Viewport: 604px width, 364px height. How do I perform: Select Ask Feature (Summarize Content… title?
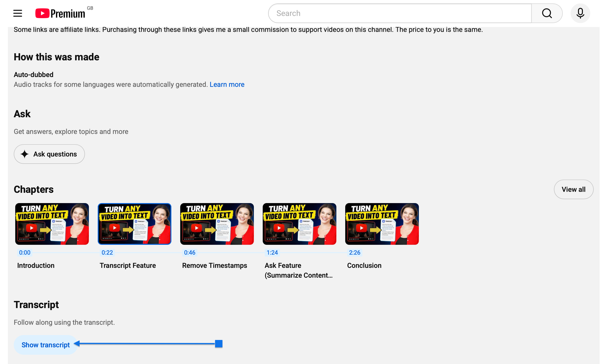(299, 270)
